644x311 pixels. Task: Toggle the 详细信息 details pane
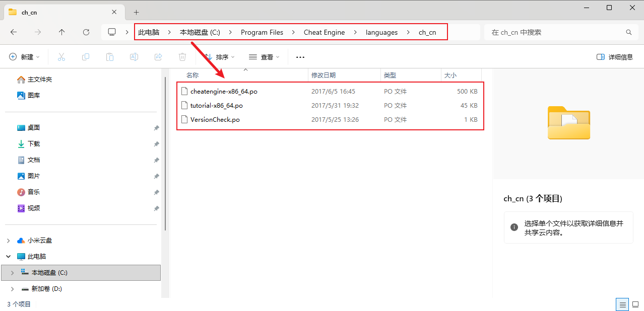(x=614, y=57)
